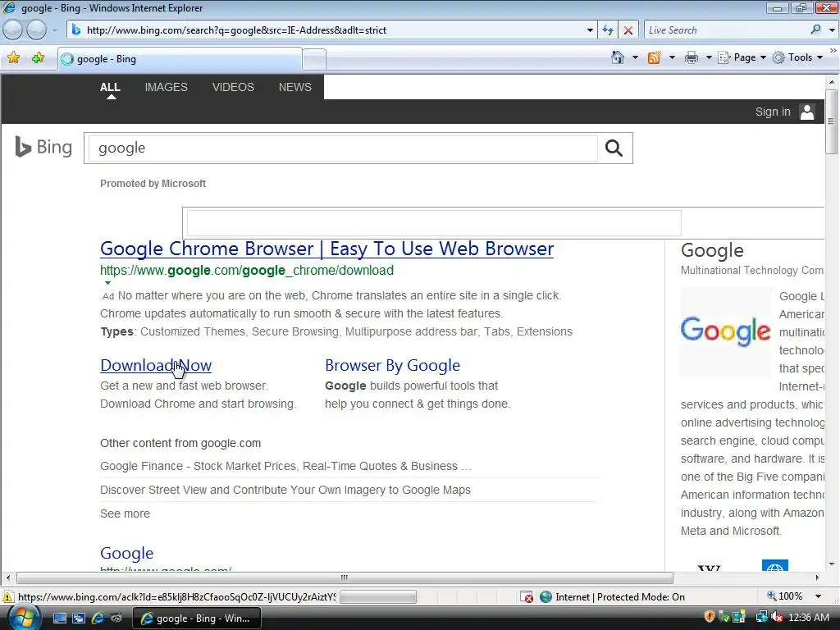Switch to the NEWS results tab
Viewport: 840px width, 630px height.
(x=295, y=87)
